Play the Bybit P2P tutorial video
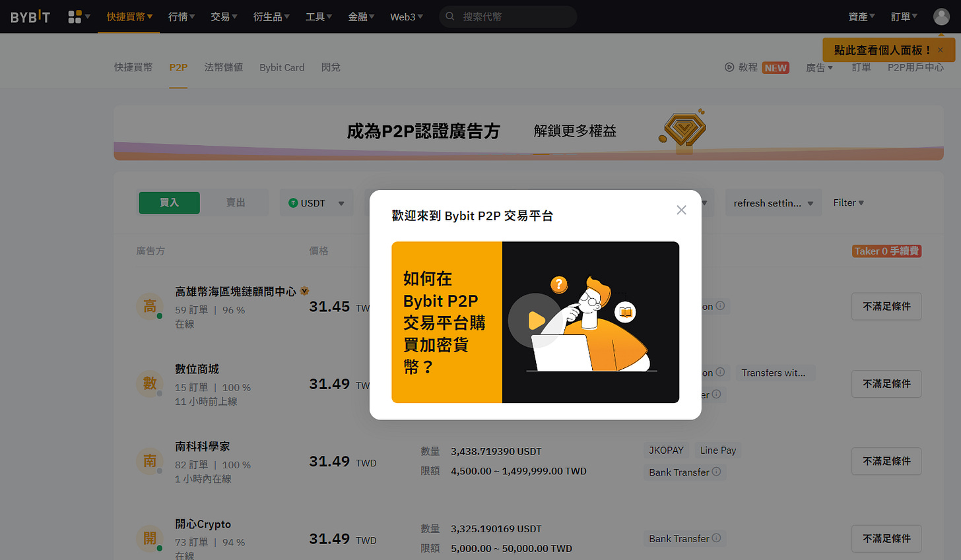This screenshot has height=560, width=961. coord(535,321)
